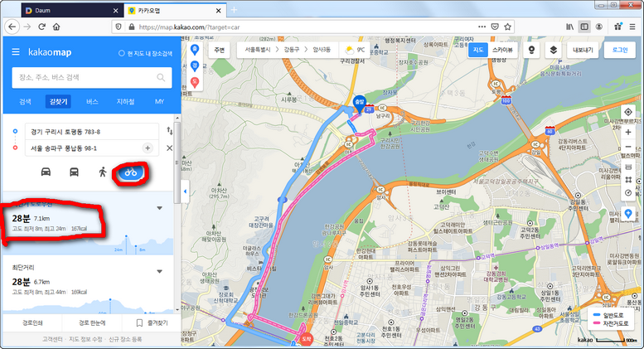
Task: Click the 고객센터 footer link
Action: click(x=52, y=339)
